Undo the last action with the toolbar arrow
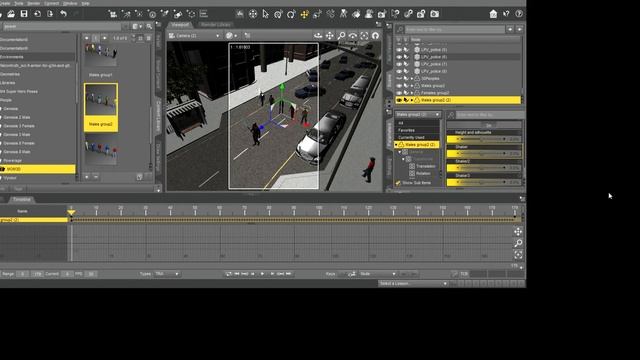This screenshot has height=360, width=640. [63, 14]
